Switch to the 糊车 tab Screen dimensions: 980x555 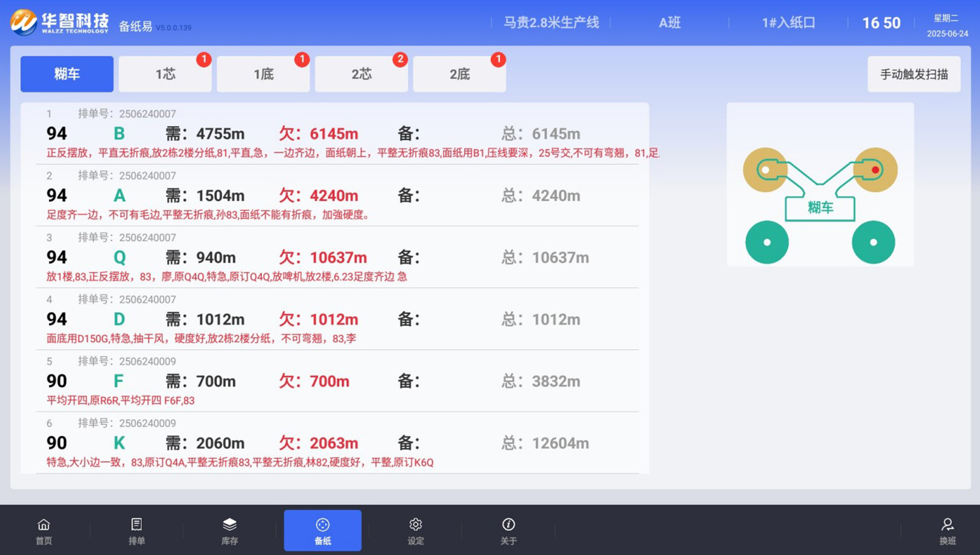tap(67, 74)
